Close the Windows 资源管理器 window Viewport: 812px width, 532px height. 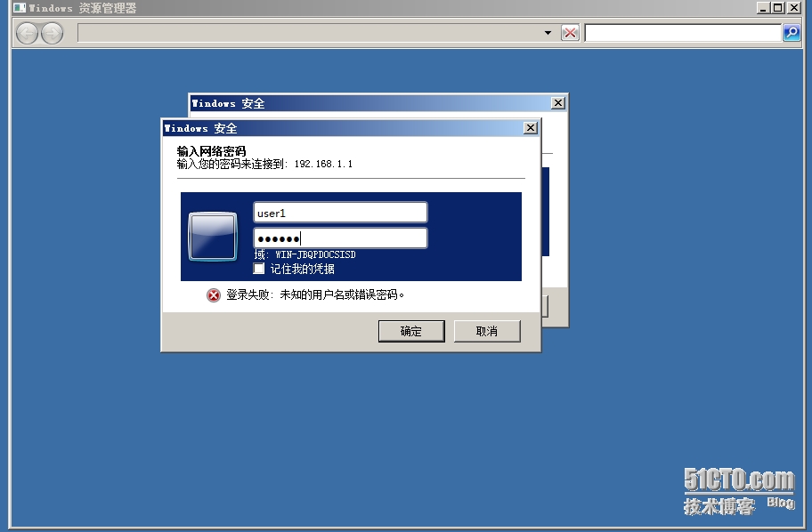[793, 8]
